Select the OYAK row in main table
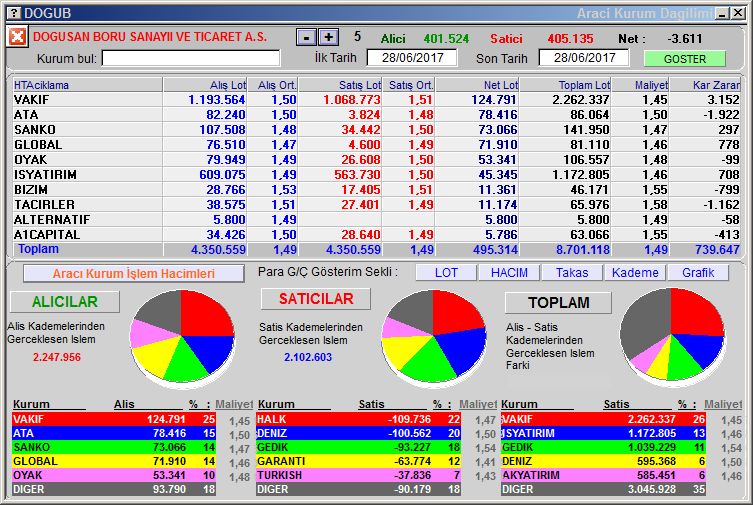Viewport: 753px width, 505px height. (376, 159)
